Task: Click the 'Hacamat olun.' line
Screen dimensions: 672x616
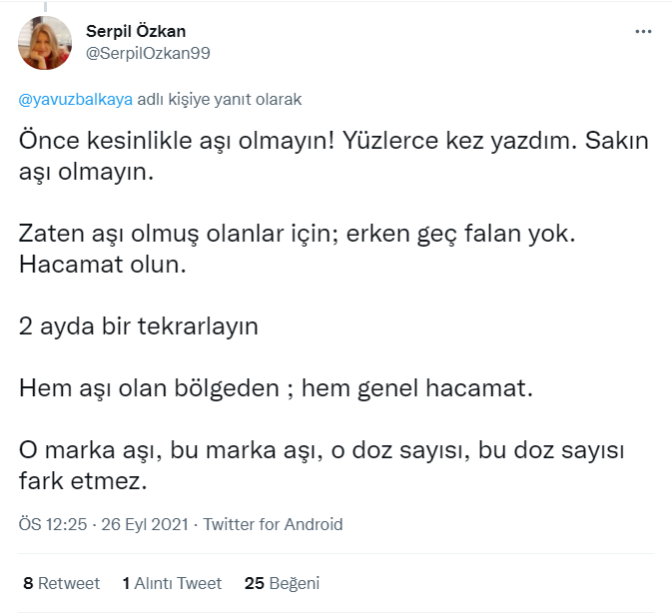Action: pos(104,266)
